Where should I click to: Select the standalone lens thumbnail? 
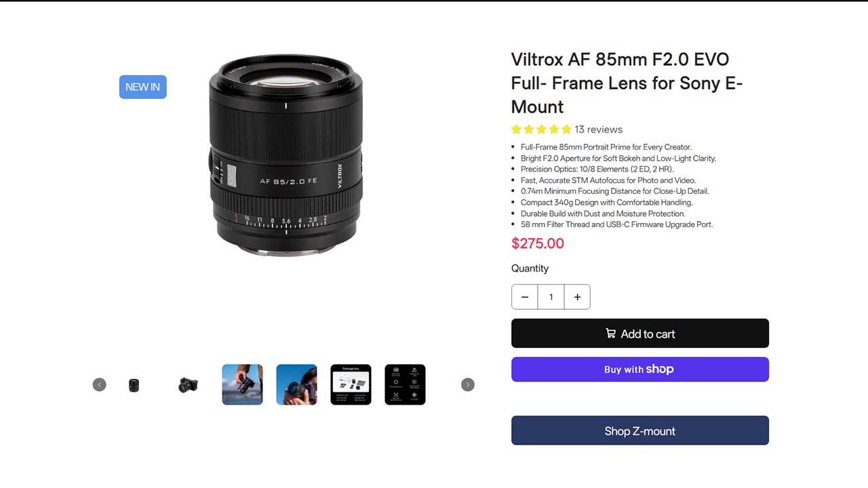[x=134, y=385]
